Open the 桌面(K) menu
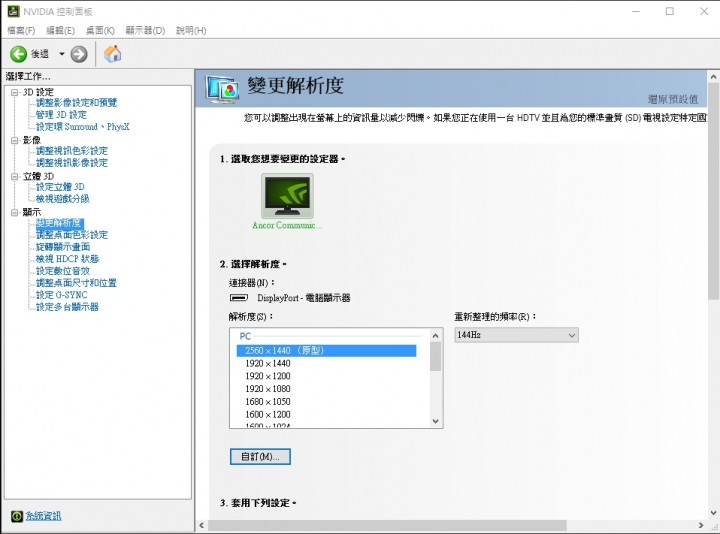720x534 pixels. [x=100, y=30]
